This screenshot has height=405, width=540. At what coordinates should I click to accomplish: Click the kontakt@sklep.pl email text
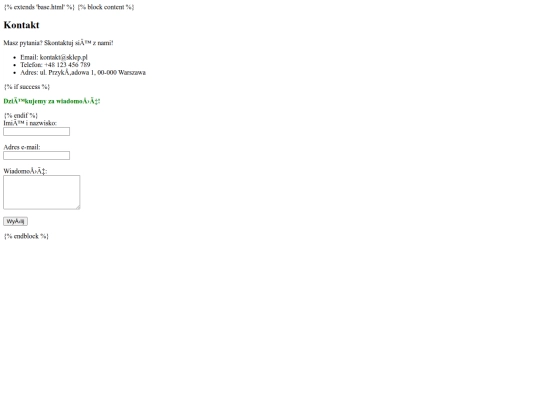point(64,57)
